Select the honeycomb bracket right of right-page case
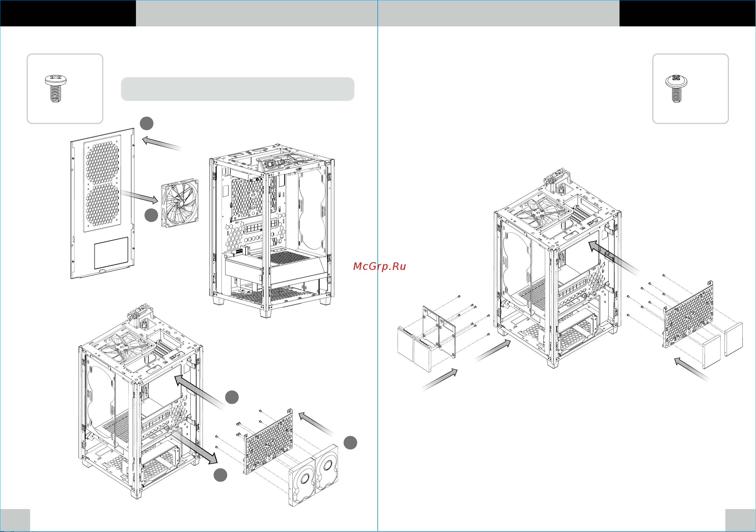This screenshot has width=756, height=532. [x=688, y=314]
